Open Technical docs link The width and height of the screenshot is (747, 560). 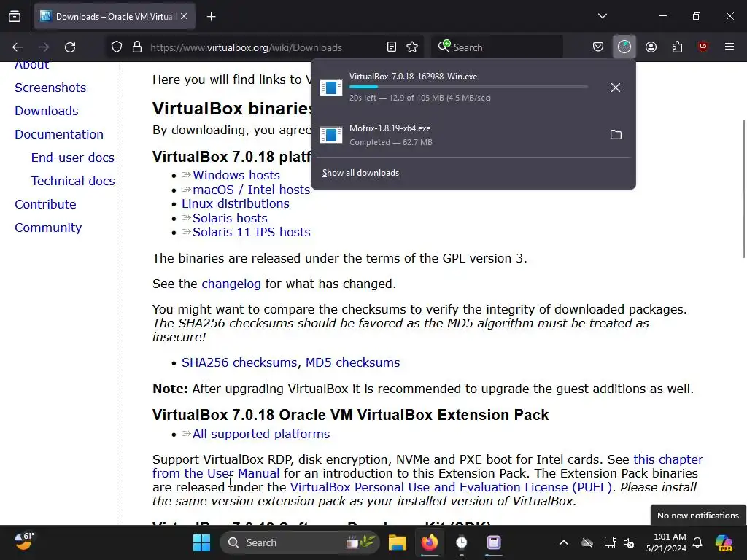(x=74, y=181)
